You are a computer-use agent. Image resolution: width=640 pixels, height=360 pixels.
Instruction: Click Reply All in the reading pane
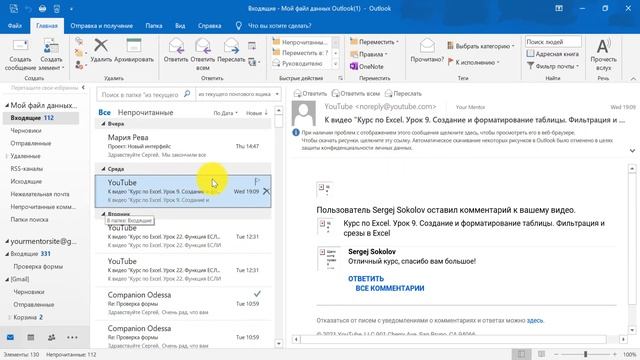click(356, 93)
